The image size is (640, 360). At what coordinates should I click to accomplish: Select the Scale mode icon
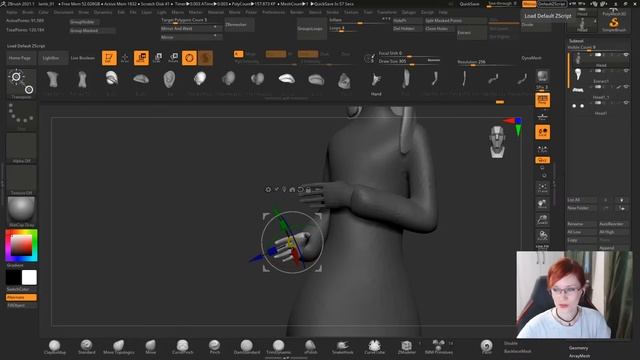click(157, 58)
